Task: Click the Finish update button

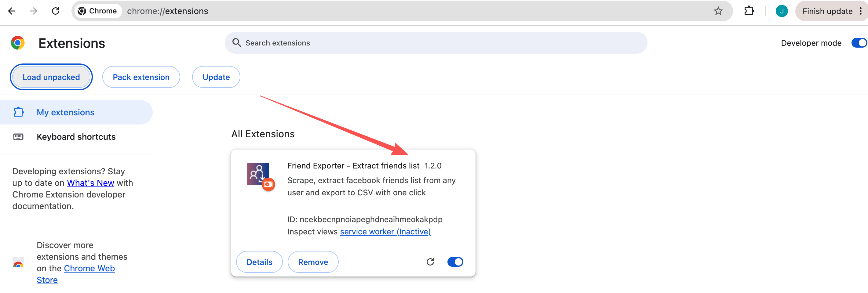Action: tap(827, 11)
